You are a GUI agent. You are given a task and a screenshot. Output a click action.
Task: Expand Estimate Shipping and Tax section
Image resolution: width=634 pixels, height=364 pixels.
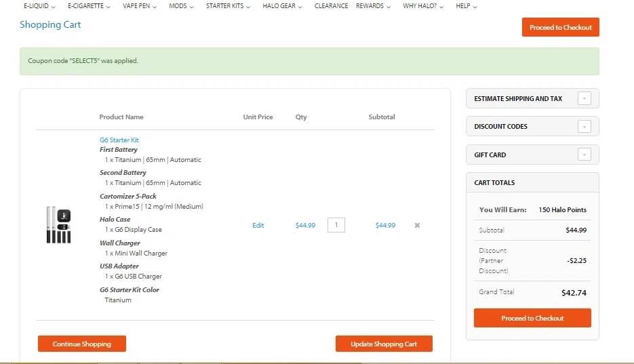tap(585, 98)
